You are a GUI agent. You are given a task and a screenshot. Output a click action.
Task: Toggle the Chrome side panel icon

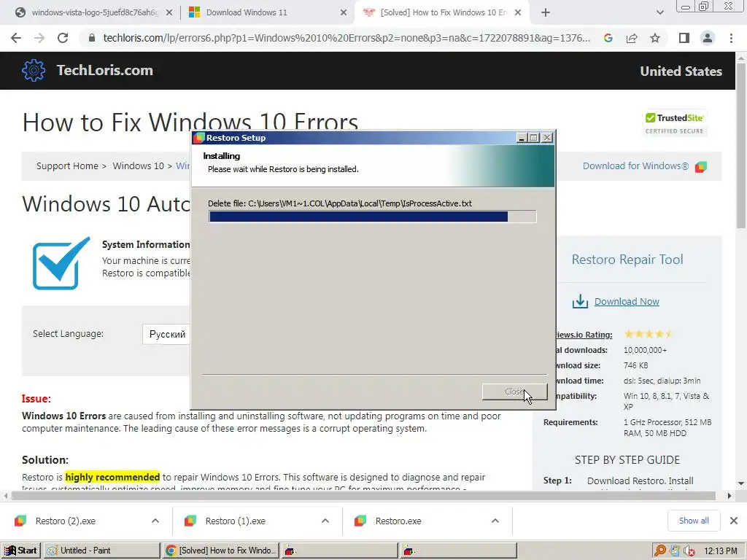coord(684,38)
